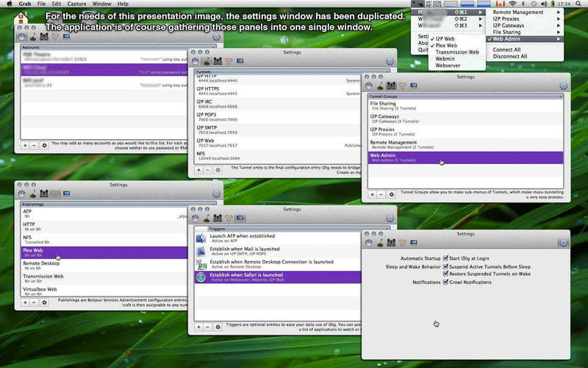Click the Finder icon beside Launch AFP trigger
The height and width of the screenshot is (368, 588).
pyautogui.click(x=201, y=238)
